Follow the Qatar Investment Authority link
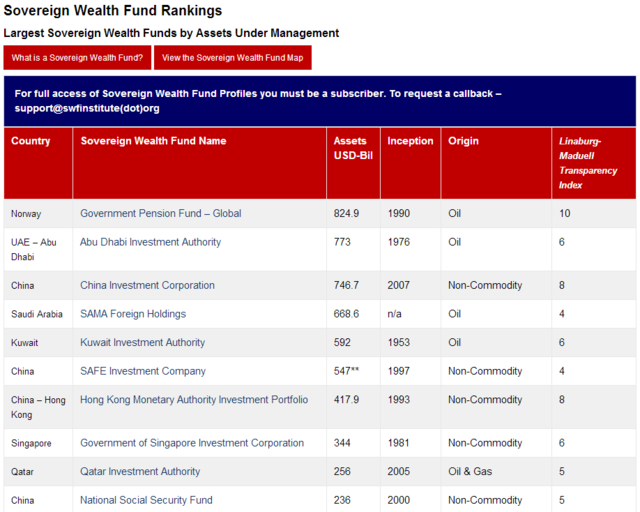 [x=140, y=472]
